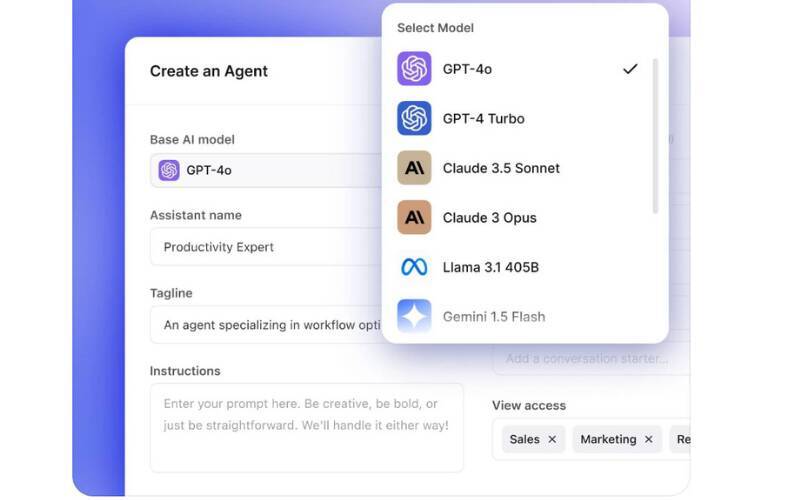Select Gemini 1.5 Flash model entry
This screenshot has width=800, height=500.
pyautogui.click(x=494, y=317)
